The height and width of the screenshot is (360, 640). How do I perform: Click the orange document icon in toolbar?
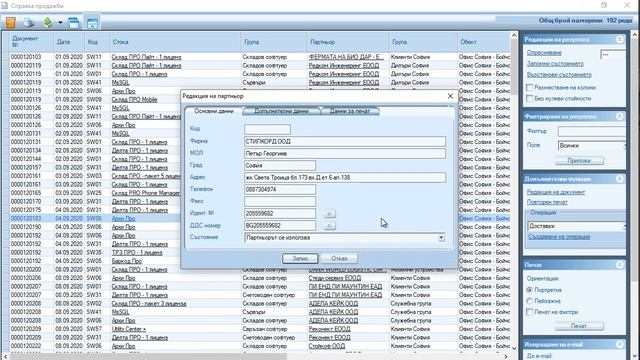click(x=10, y=22)
